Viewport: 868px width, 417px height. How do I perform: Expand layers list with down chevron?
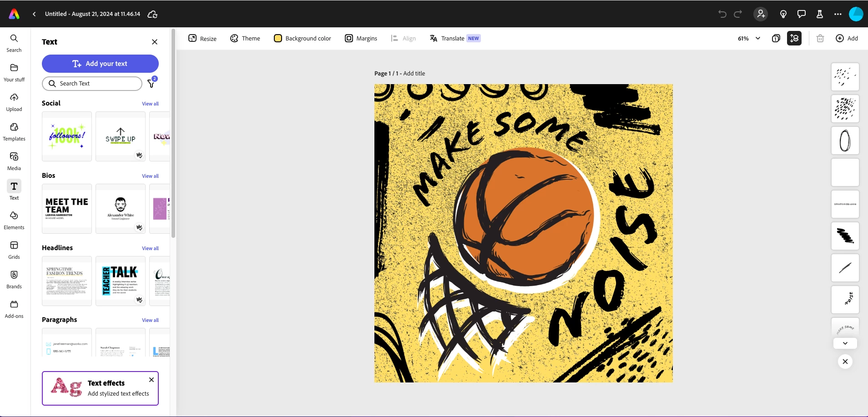[x=845, y=343]
